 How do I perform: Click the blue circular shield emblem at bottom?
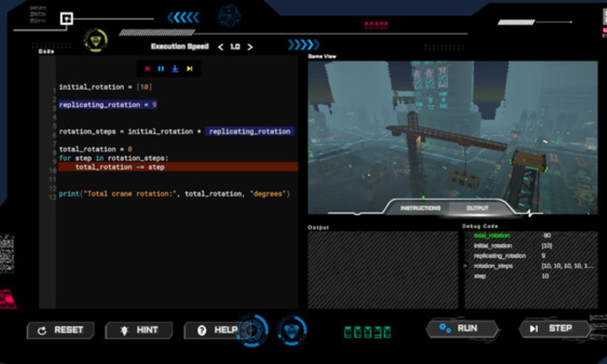click(x=292, y=330)
